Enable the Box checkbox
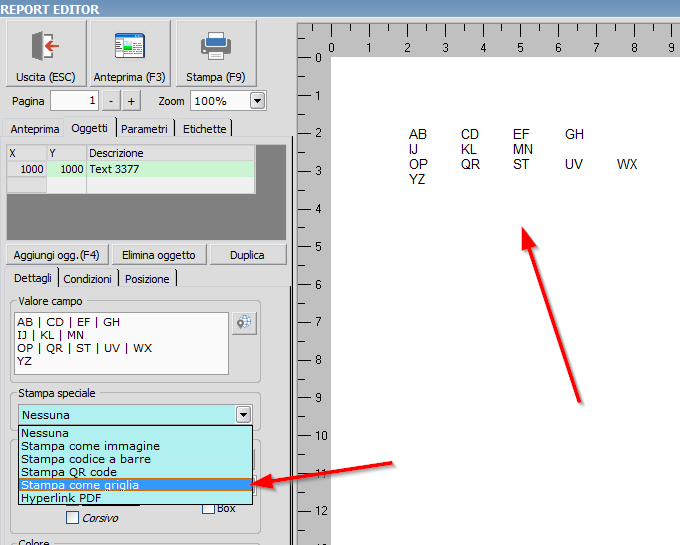680x545 pixels. 208,508
